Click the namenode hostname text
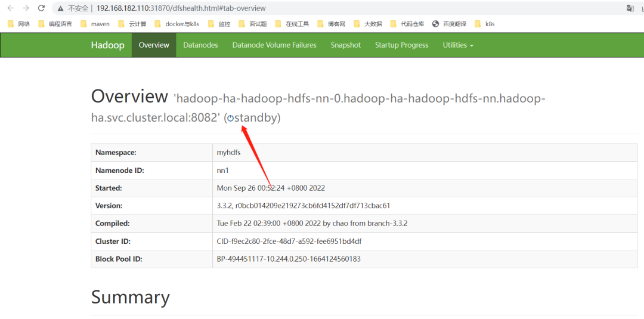Image resolution: width=644 pixels, height=319 pixels. 318,109
